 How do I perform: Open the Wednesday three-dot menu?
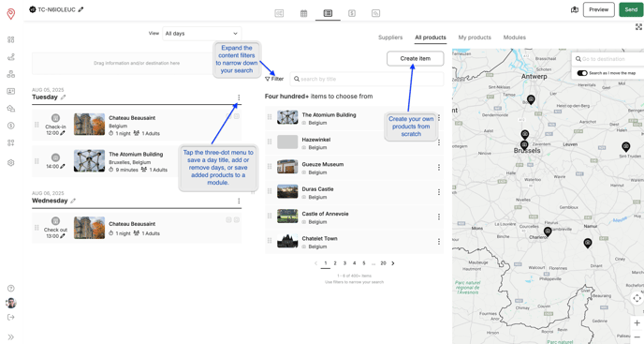pos(239,201)
